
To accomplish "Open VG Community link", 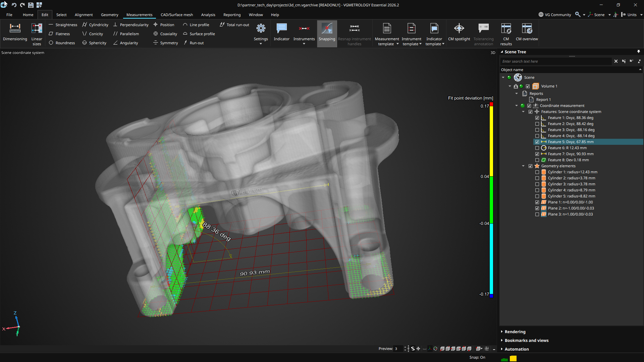I will pyautogui.click(x=555, y=15).
